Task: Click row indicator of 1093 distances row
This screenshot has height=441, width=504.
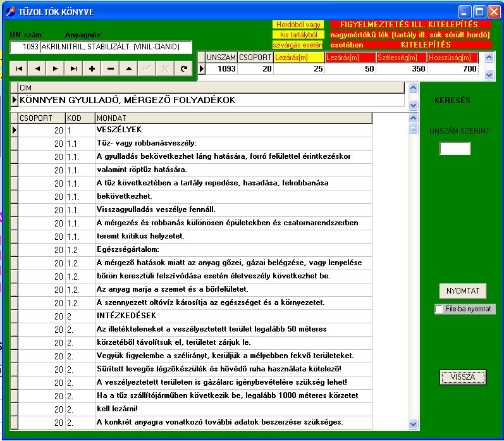Action: tap(201, 68)
